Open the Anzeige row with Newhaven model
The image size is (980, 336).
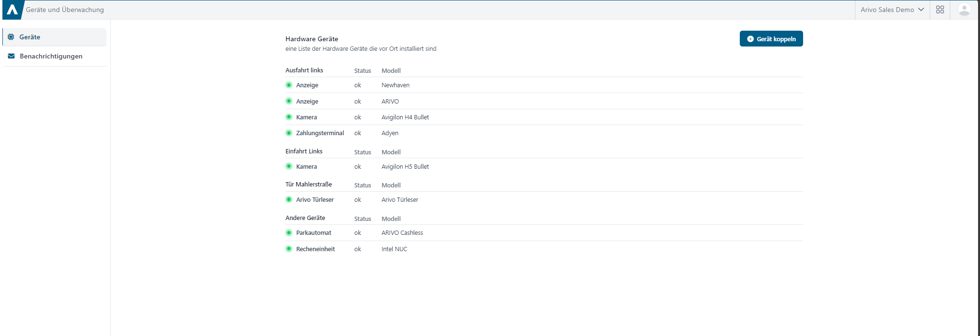(544, 85)
